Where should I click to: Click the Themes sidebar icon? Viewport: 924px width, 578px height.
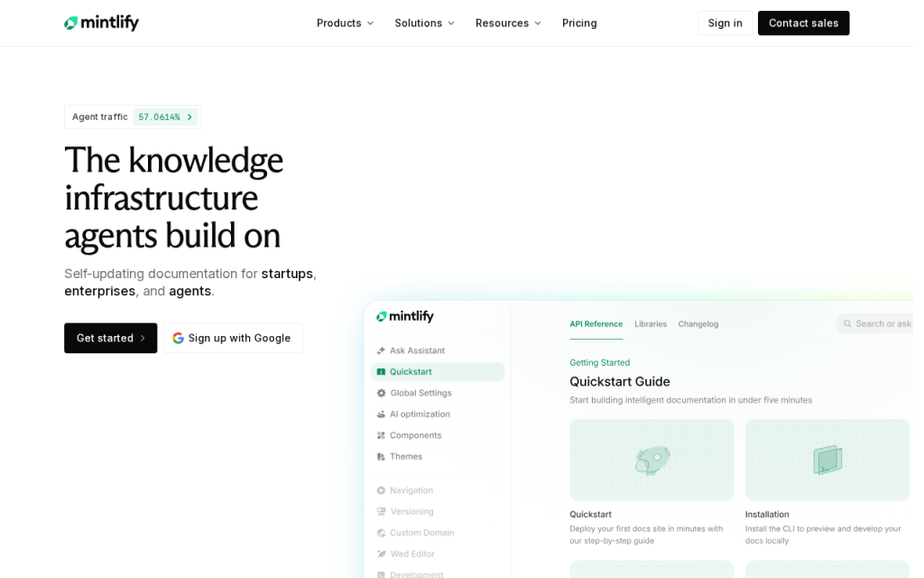point(381,456)
